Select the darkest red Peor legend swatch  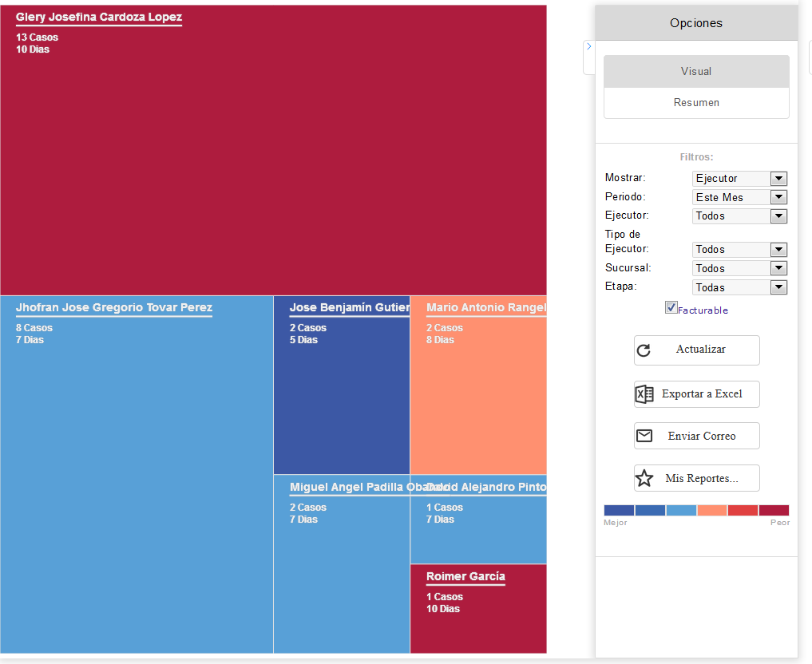pyautogui.click(x=774, y=510)
